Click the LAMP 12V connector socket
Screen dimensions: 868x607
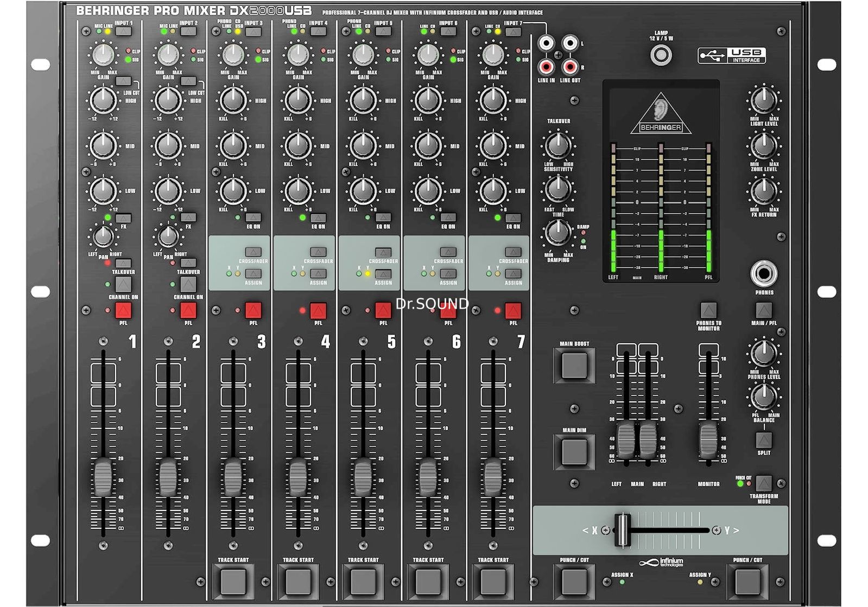[661, 55]
